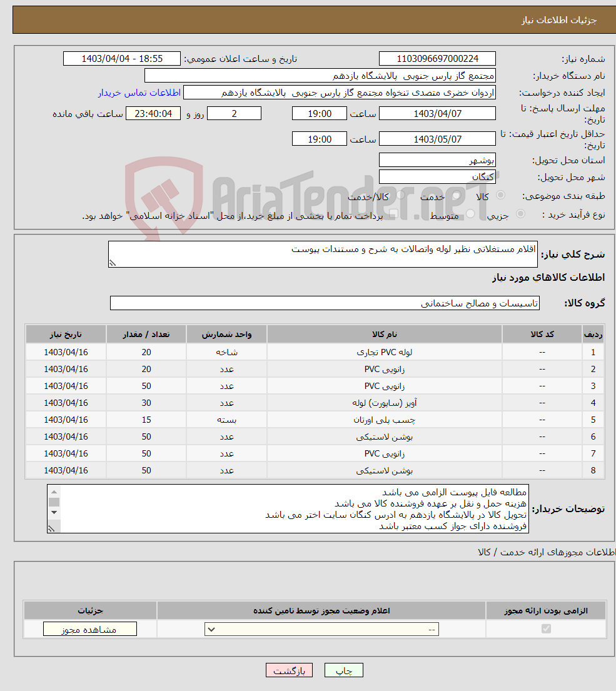This screenshot has height=691, width=616.
Task: Open buyer contact info link اطلاعات تماس خریدار
Action: click(x=139, y=93)
